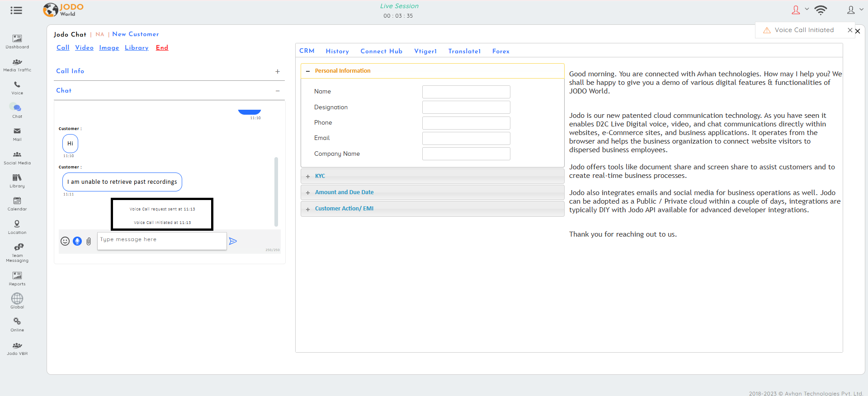The image size is (868, 396).
Task: Dismiss the Voice Call Initiated notification
Action: [x=850, y=30]
